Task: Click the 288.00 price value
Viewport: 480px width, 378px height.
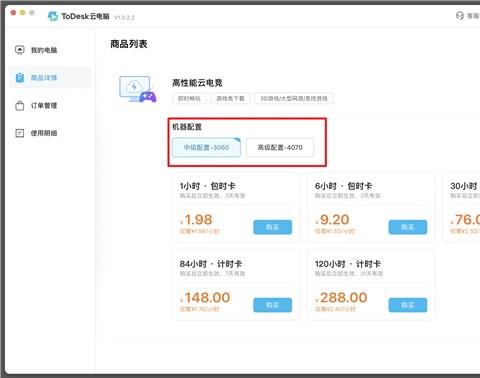Action: (x=343, y=298)
